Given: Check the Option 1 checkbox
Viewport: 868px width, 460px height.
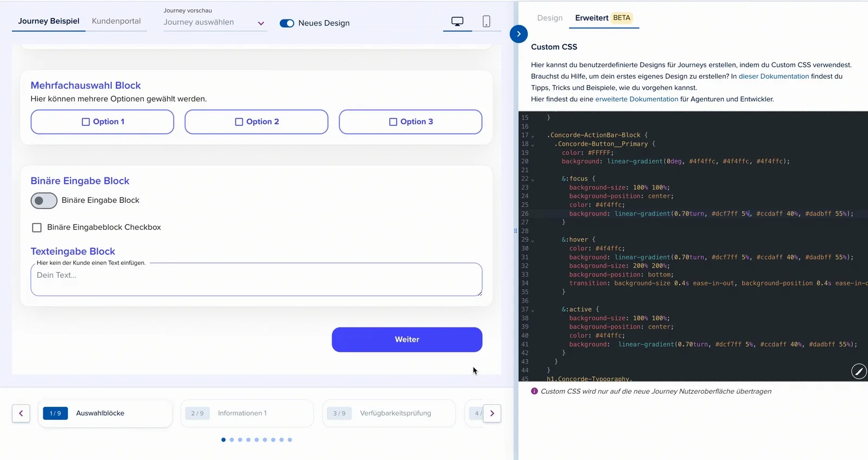Looking at the screenshot, I should coord(86,122).
